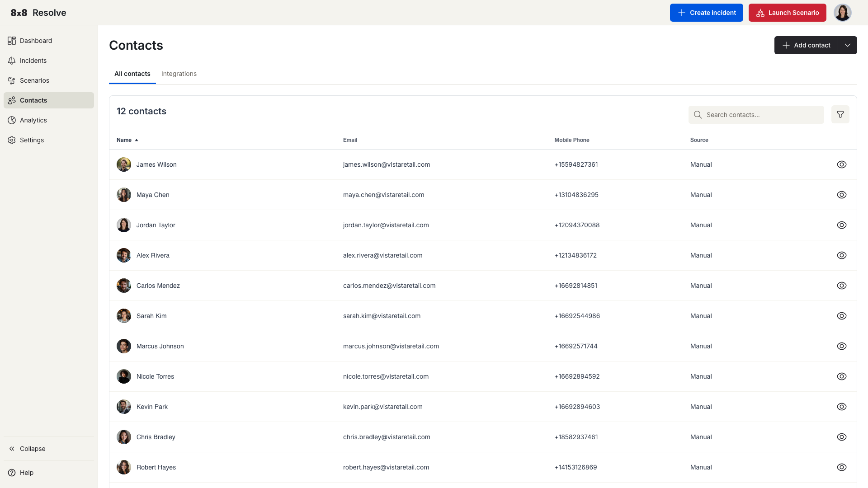Click Chris Bradley's avatar photo
Viewport: 868px width, 488px height.
(x=124, y=437)
